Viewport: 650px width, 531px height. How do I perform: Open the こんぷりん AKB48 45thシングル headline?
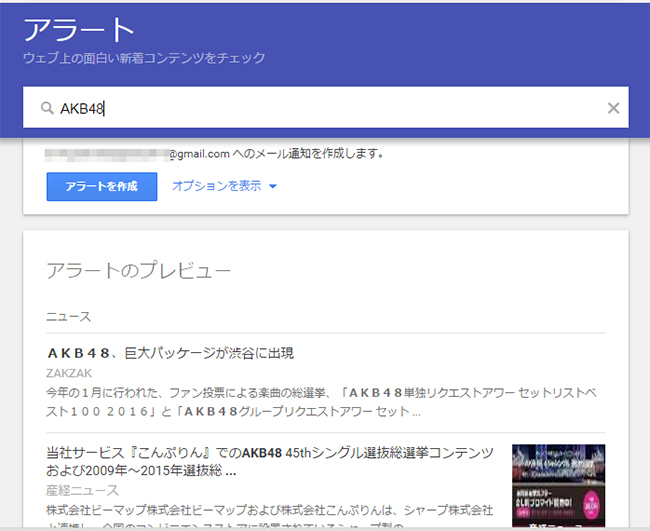270,461
